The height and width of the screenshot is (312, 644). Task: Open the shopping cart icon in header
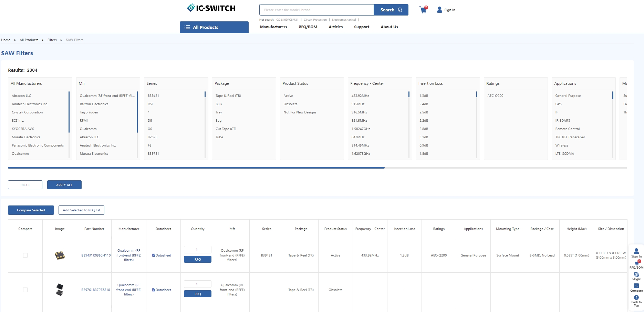tap(423, 10)
